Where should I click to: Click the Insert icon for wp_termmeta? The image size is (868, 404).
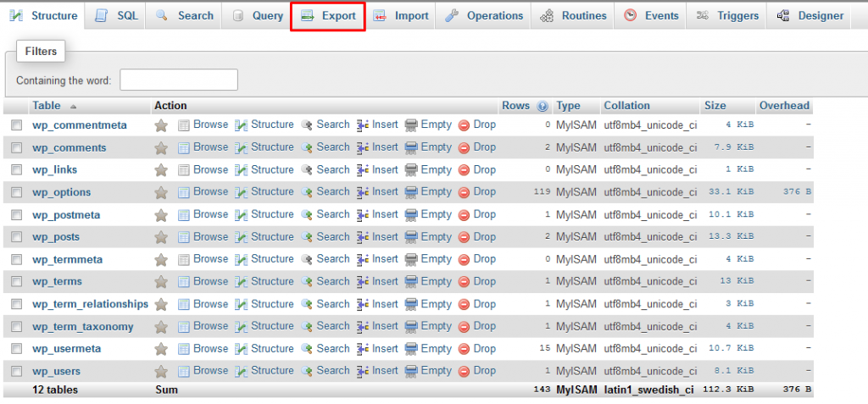coord(363,259)
